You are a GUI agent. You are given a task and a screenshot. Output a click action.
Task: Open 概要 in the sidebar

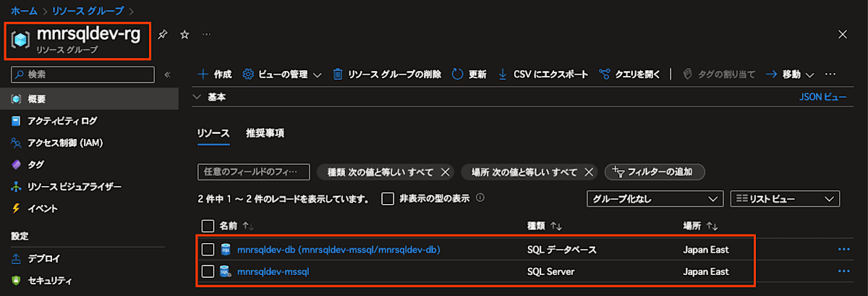pyautogui.click(x=89, y=99)
